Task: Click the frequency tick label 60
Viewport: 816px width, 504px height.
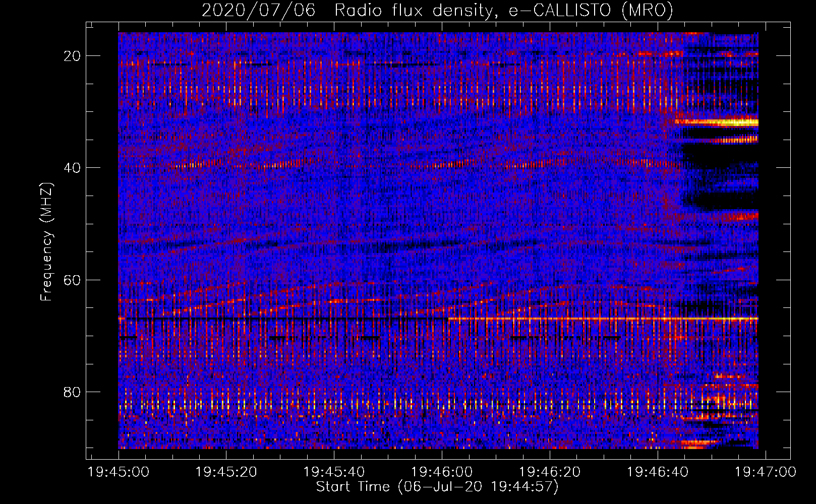Action: [x=72, y=280]
